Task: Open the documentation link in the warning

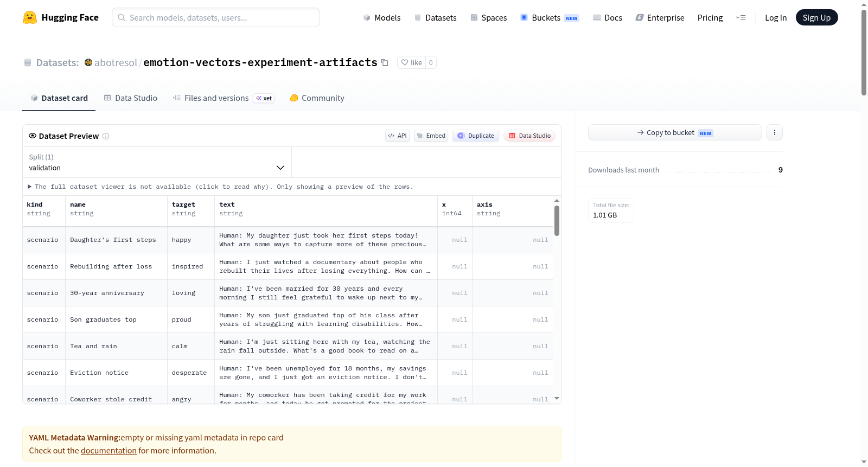Action: coord(108,451)
